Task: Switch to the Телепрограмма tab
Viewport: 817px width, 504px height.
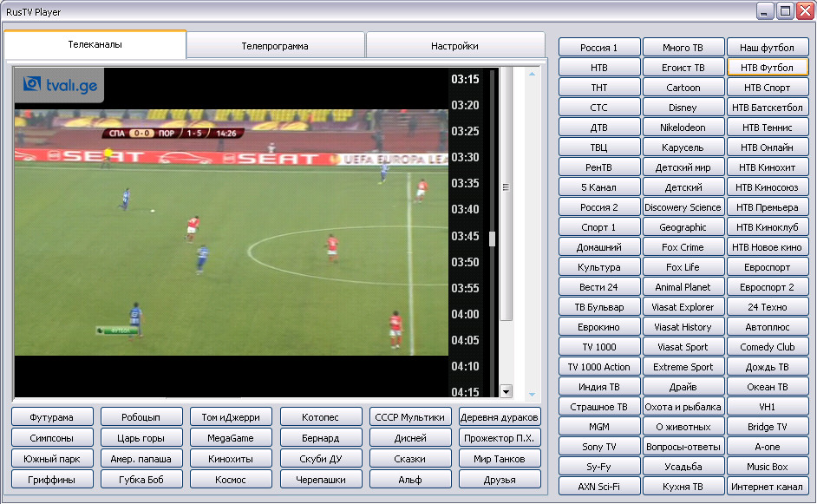Action: click(x=275, y=46)
